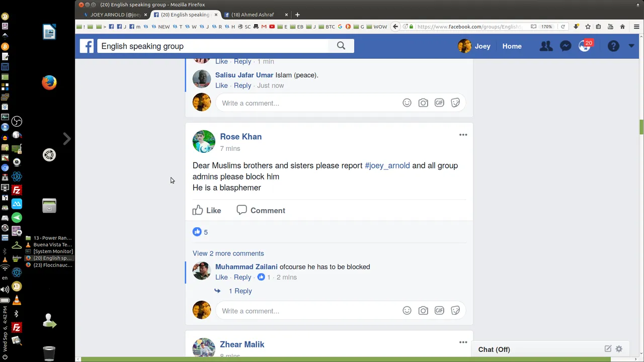The width and height of the screenshot is (644, 362).
Task: Focus the Facebook search field
Action: pyautogui.click(x=213, y=46)
